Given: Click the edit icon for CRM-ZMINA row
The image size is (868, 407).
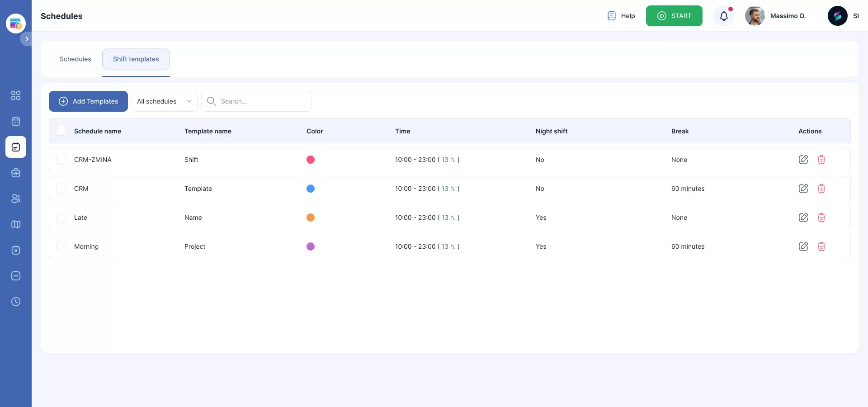Looking at the screenshot, I should [x=803, y=160].
